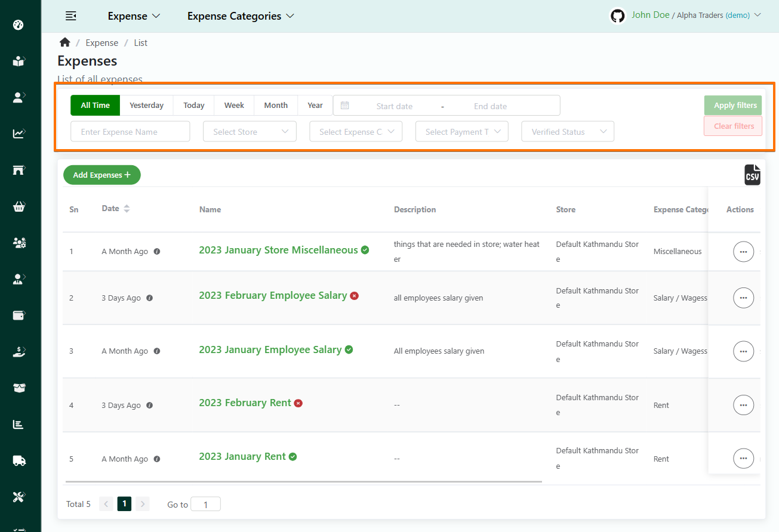Click the open box sidebar icon
The height and width of the screenshot is (532, 779).
pyautogui.click(x=19, y=388)
